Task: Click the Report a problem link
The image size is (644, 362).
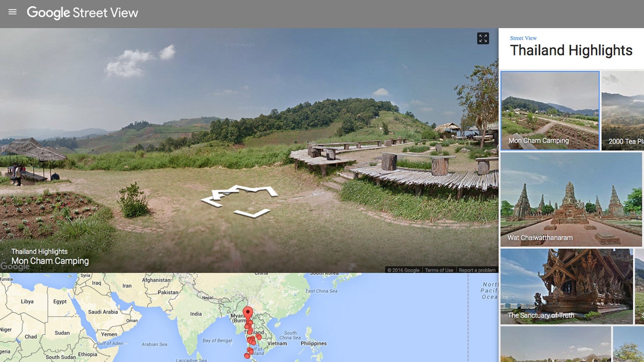Action: (476, 270)
